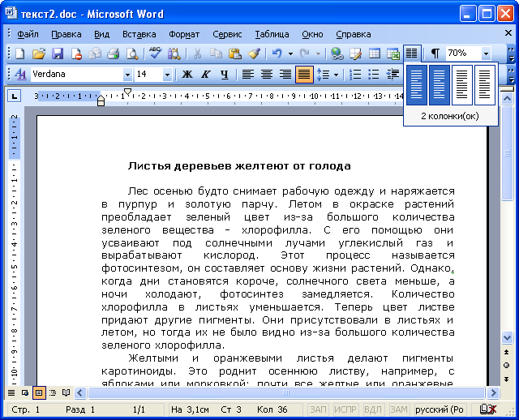Viewport: 519px width, 420px height.
Task: Apply numbered list formatting
Action: (x=355, y=74)
